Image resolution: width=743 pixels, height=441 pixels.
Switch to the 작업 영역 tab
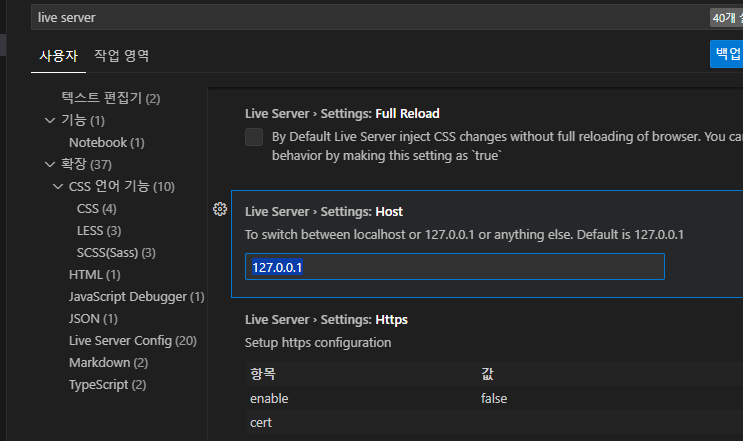coord(121,56)
